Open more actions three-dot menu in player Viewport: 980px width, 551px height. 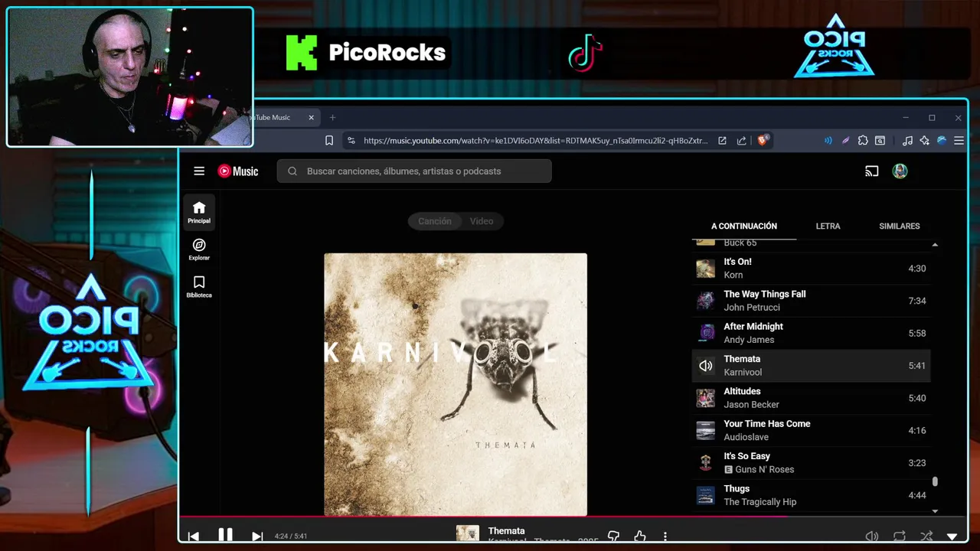tap(665, 536)
